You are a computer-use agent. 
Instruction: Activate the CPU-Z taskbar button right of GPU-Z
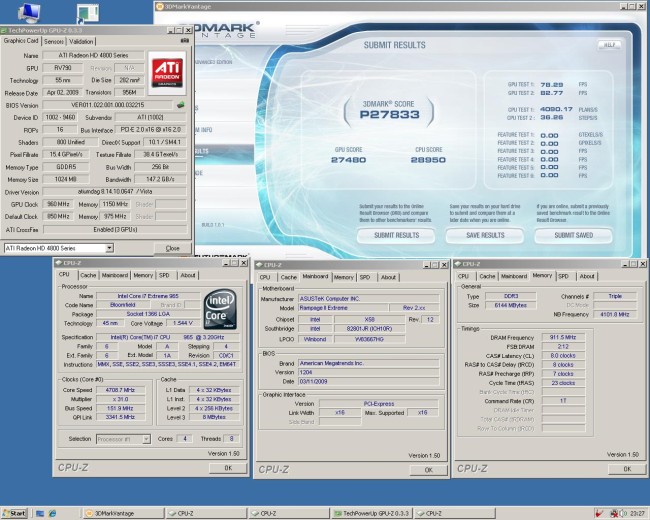click(454, 513)
